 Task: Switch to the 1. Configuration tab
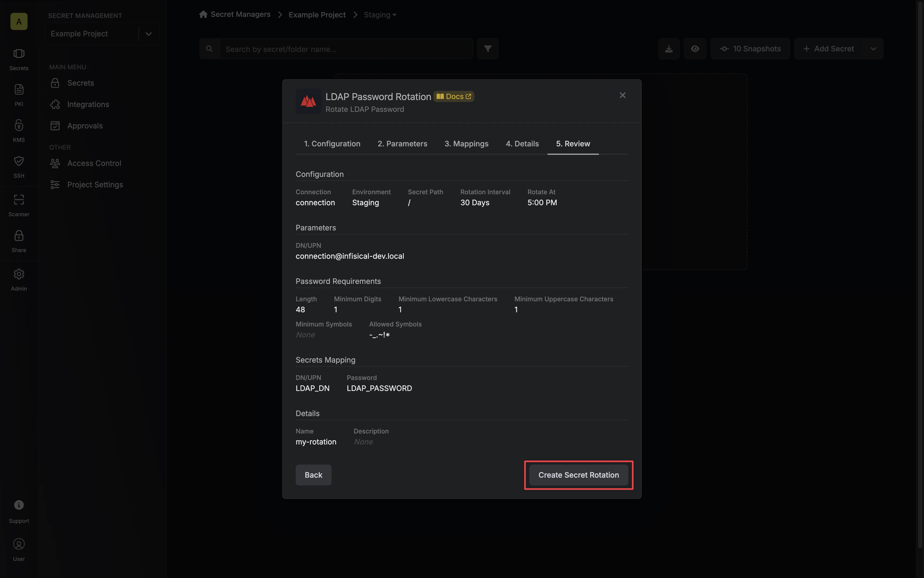(332, 144)
